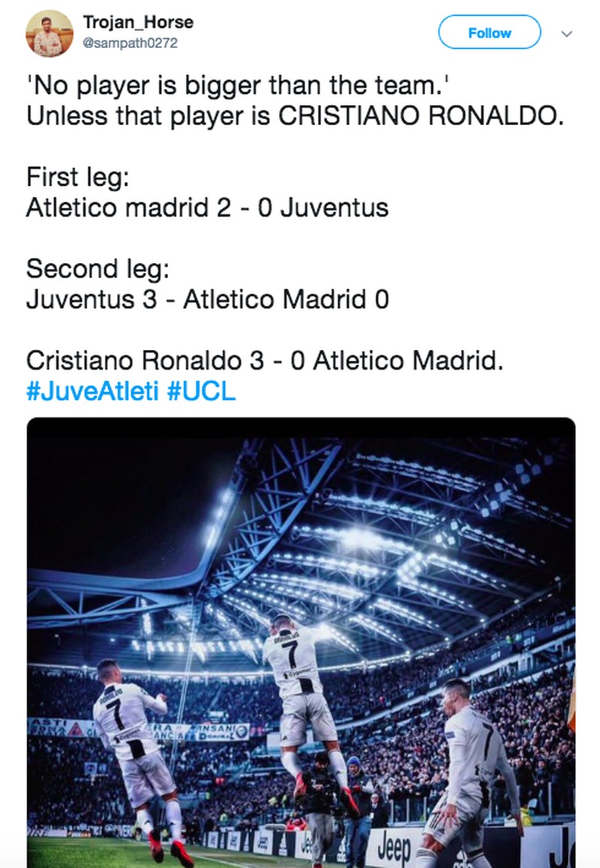This screenshot has width=600, height=868.
Task: Click the 'Juventus 3 - Atletico Madrid 0' line
Action: (x=208, y=299)
